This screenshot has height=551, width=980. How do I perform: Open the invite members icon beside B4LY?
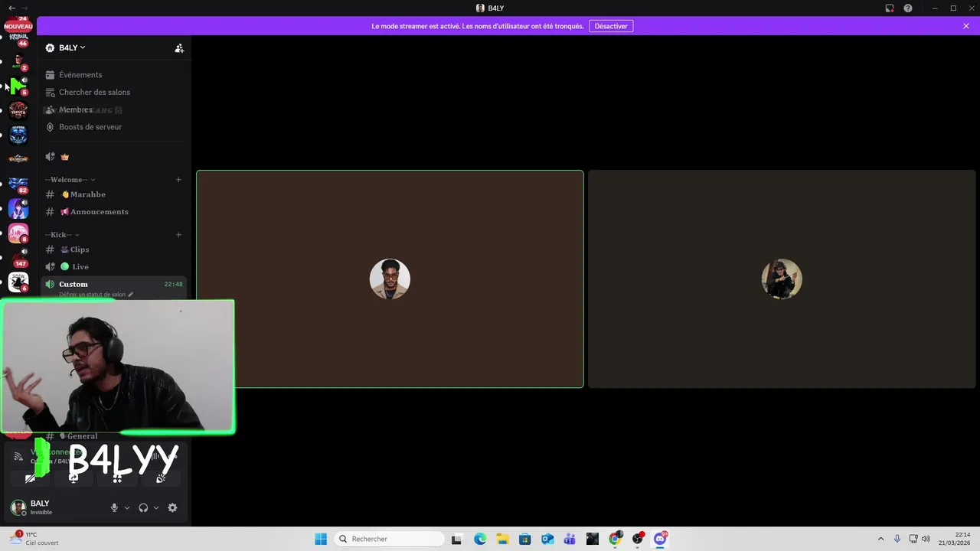click(x=179, y=48)
